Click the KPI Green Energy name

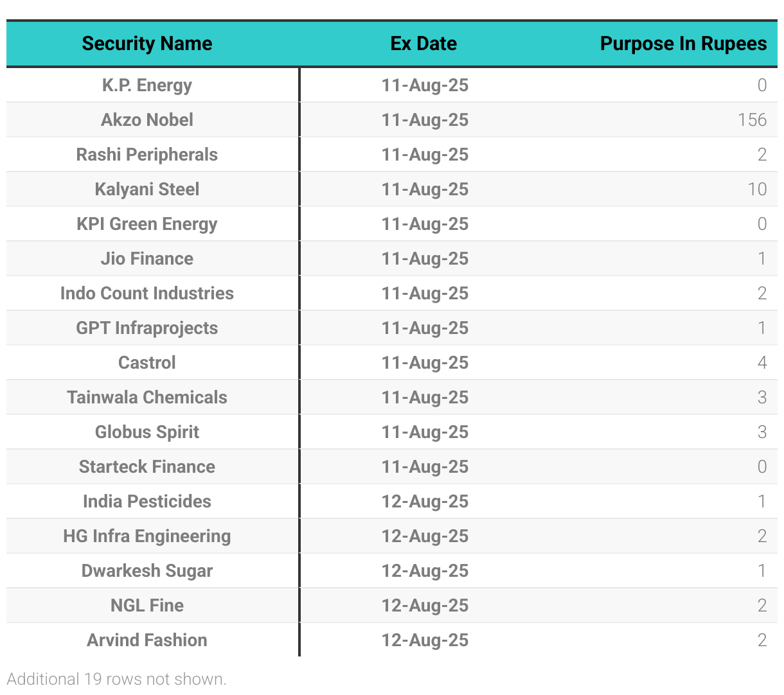[147, 224]
